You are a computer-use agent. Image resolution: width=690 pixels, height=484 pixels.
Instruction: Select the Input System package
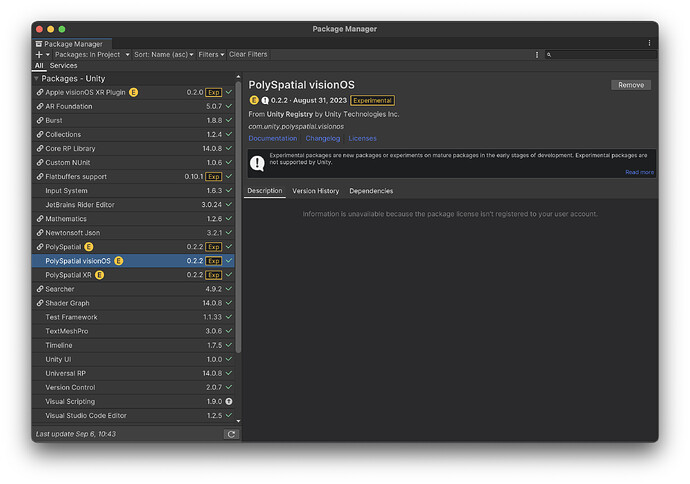[133, 191]
